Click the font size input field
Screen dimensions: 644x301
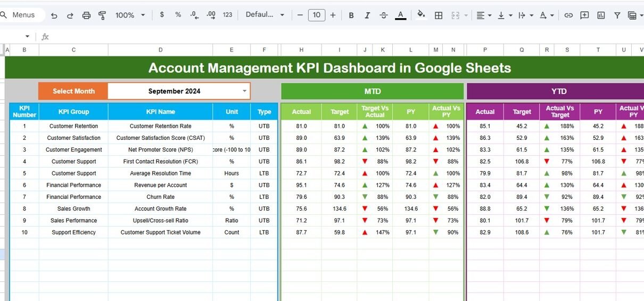tap(316, 15)
